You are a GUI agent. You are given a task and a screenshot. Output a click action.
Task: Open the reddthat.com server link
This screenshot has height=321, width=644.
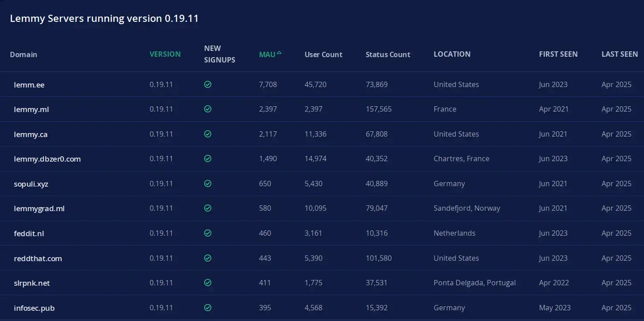click(38, 258)
